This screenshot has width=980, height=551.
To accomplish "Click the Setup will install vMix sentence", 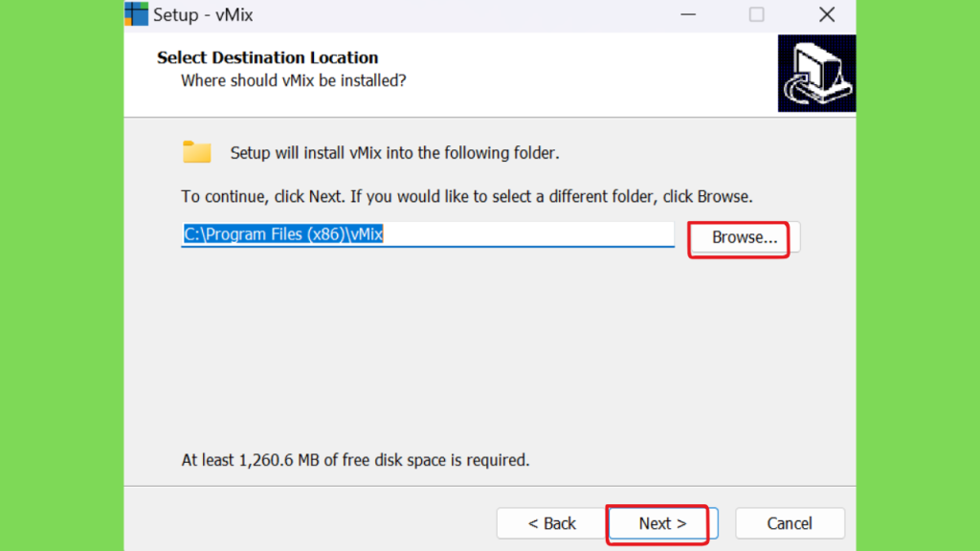I will point(394,153).
